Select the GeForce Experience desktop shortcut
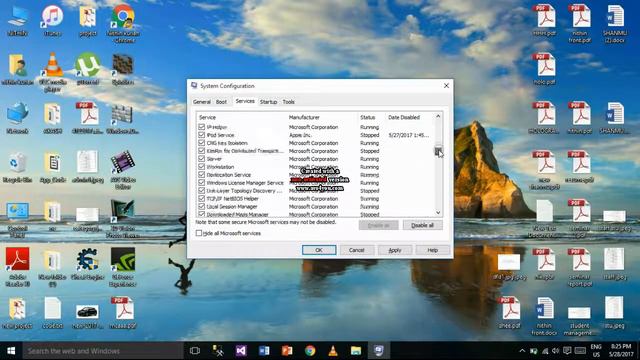This screenshot has width=640, height=360. 123,267
